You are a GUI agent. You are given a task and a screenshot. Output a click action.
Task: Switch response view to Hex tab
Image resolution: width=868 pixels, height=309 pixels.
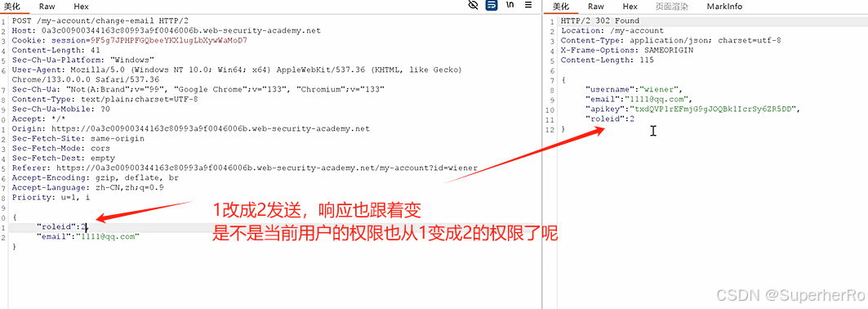(x=630, y=7)
